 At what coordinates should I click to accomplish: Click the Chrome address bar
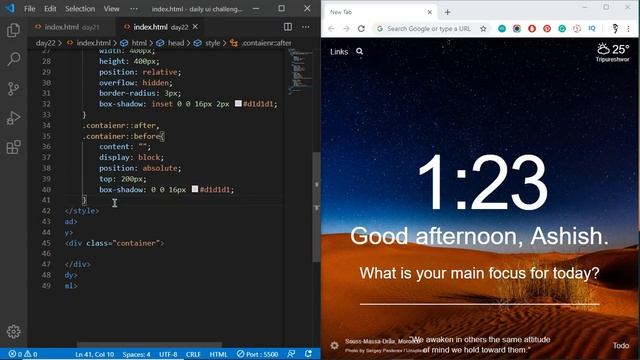[429, 29]
